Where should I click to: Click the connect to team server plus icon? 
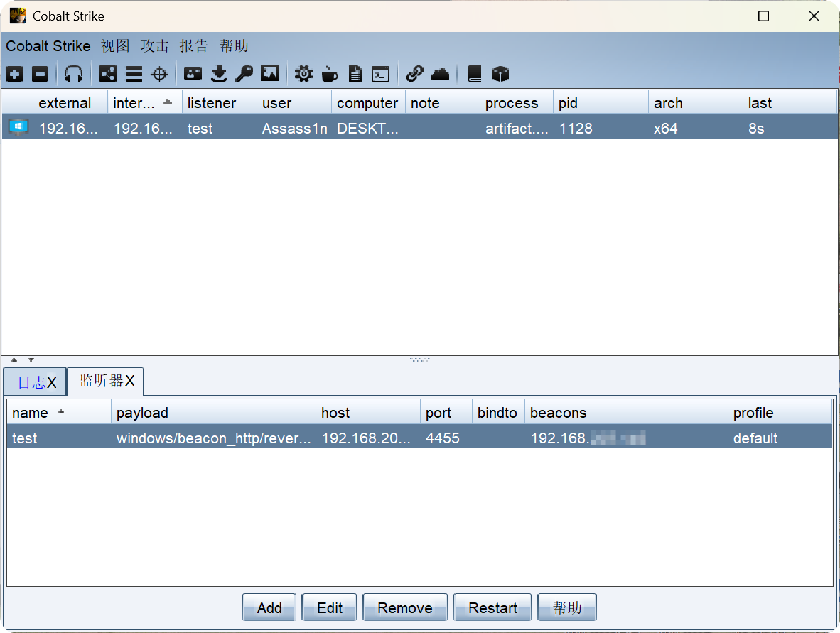14,74
